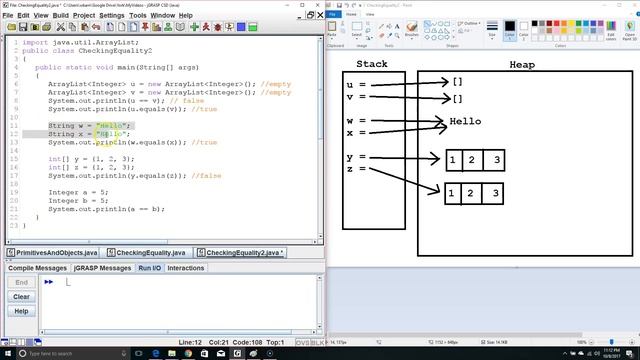Image resolution: width=640 pixels, height=360 pixels.
Task: Click the green window icon in jGRASP toolbar
Action: coord(253,27)
